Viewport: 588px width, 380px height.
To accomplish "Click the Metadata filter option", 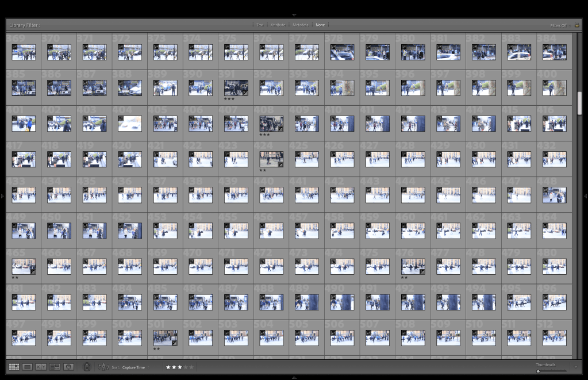I will (300, 25).
